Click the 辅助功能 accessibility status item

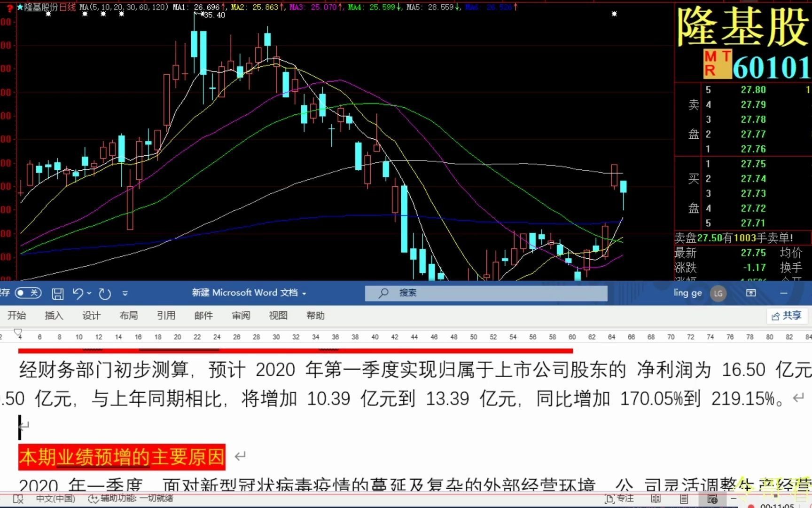tap(131, 499)
